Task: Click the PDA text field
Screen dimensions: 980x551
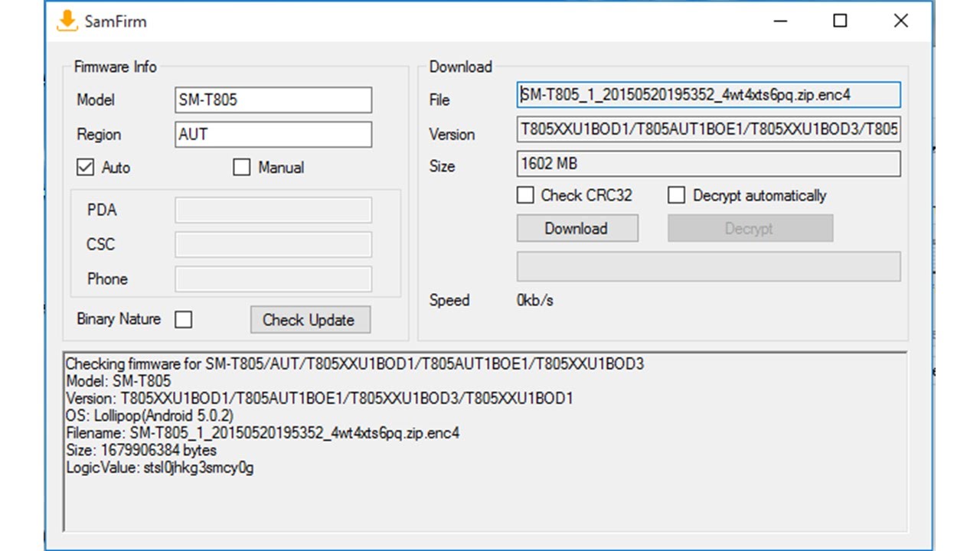Action: [x=273, y=210]
